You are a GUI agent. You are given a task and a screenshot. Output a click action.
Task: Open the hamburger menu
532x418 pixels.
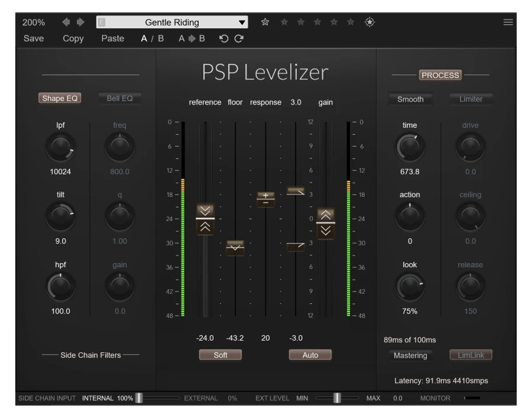[x=508, y=22]
